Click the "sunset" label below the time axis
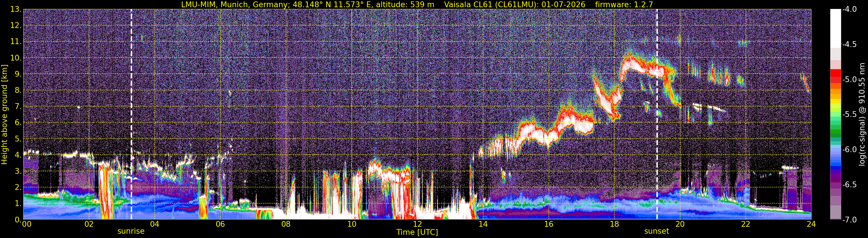The height and width of the screenshot is (238, 868). click(657, 231)
